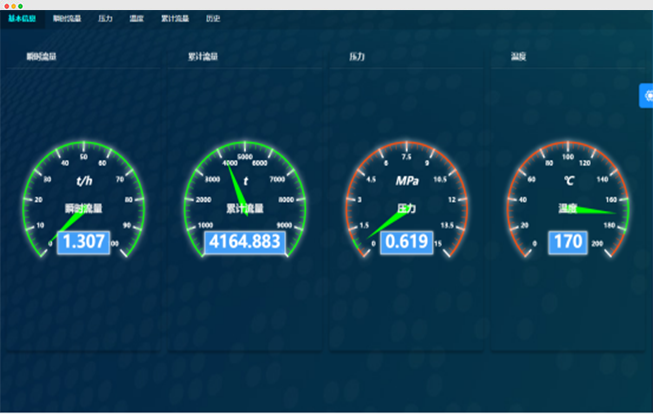Click the 4164.883 cumulative flow value box

(x=245, y=241)
